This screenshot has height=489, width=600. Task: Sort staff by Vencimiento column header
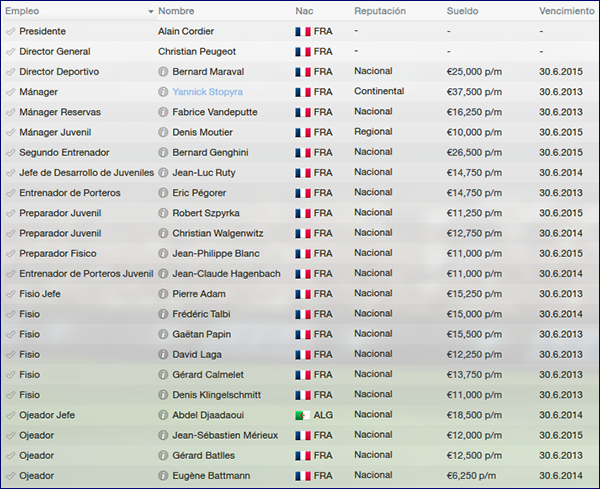[567, 11]
